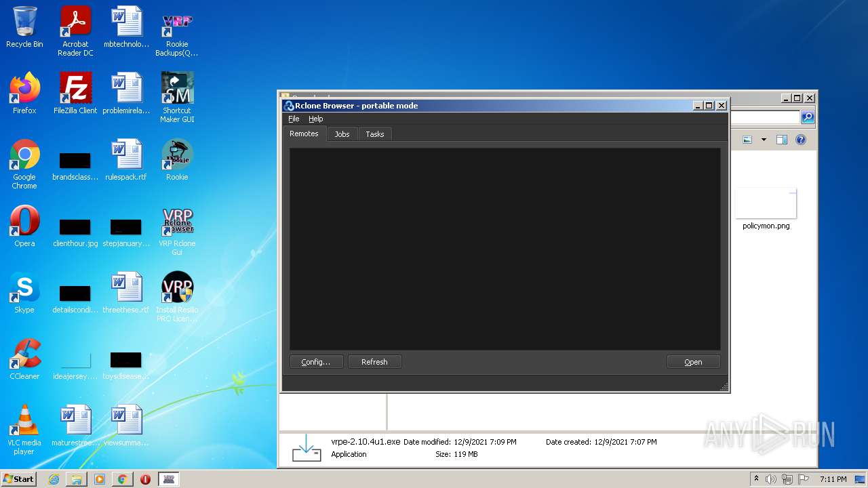
Task: Open Rookie Backups desktop shortcut
Action: [177, 30]
